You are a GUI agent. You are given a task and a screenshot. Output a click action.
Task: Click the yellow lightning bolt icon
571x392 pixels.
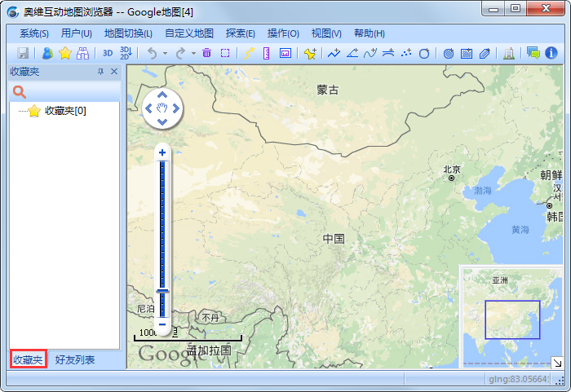click(x=249, y=53)
